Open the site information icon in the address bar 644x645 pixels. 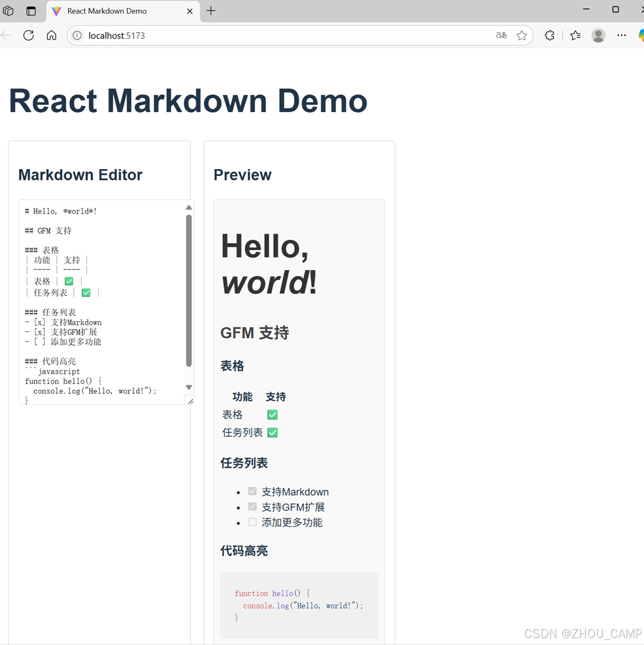click(x=77, y=36)
